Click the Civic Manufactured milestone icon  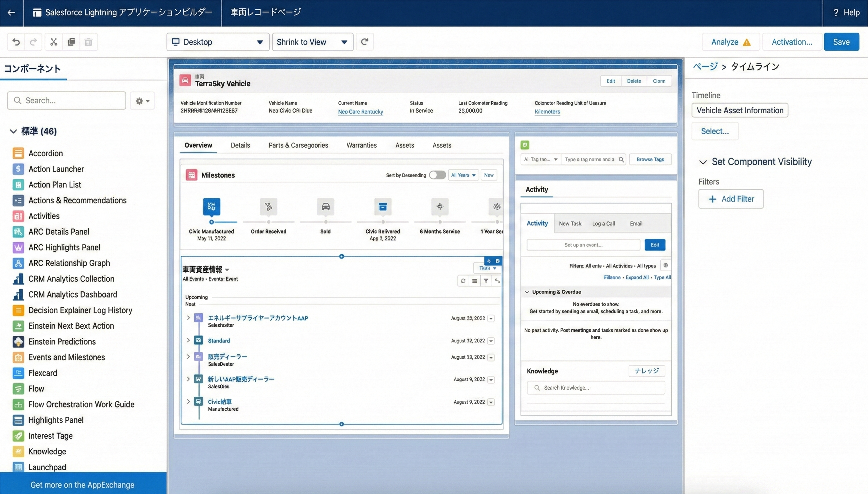211,206
